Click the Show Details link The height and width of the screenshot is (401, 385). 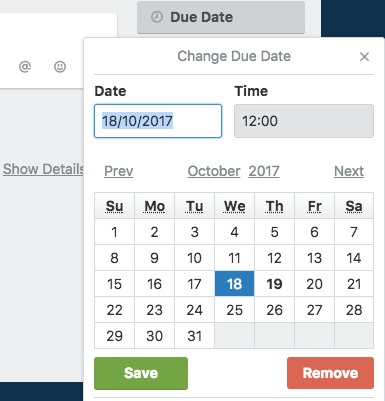[43, 169]
